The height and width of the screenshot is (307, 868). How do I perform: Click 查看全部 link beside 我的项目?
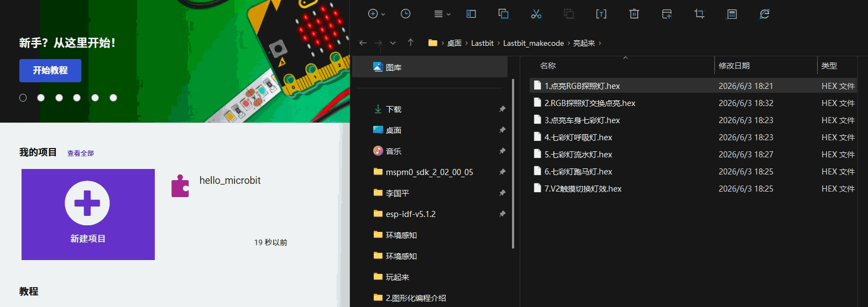tap(81, 153)
